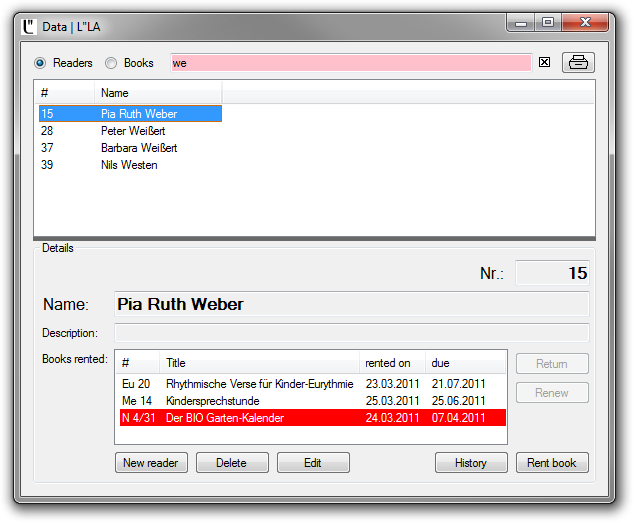Image resolution: width=634 pixels, height=523 pixels.
Task: Click the pink search field containing 'we'
Action: pos(350,63)
